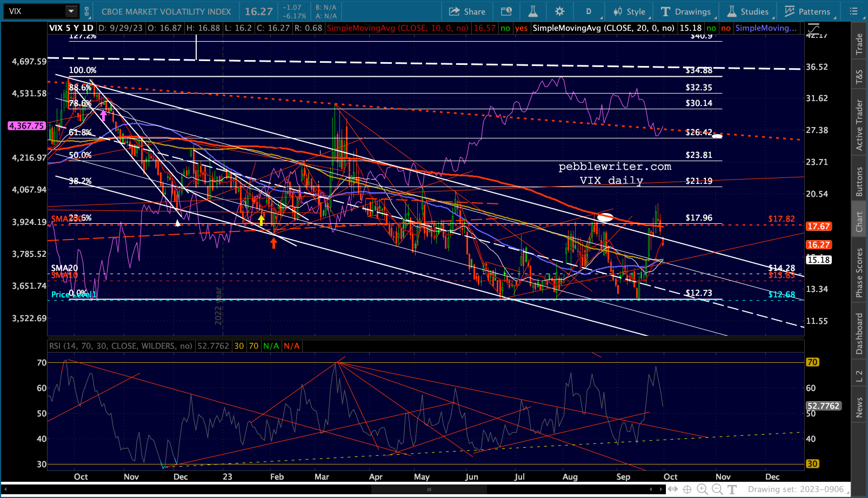Open the VIX symbol dropdown arrow

[x=71, y=11]
